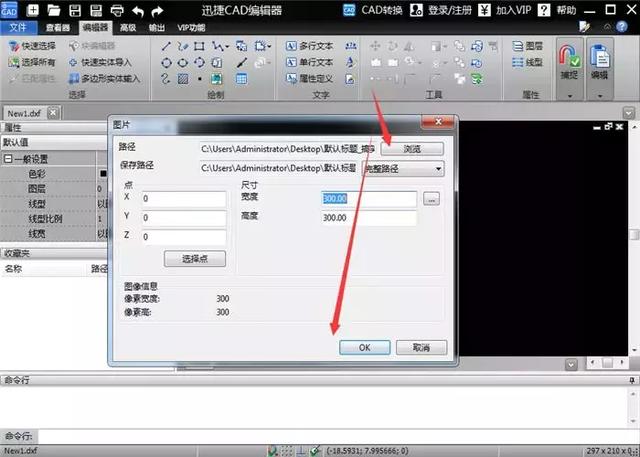Click the Y coordinate input field
This screenshot has height=457, width=640.
tap(184, 218)
